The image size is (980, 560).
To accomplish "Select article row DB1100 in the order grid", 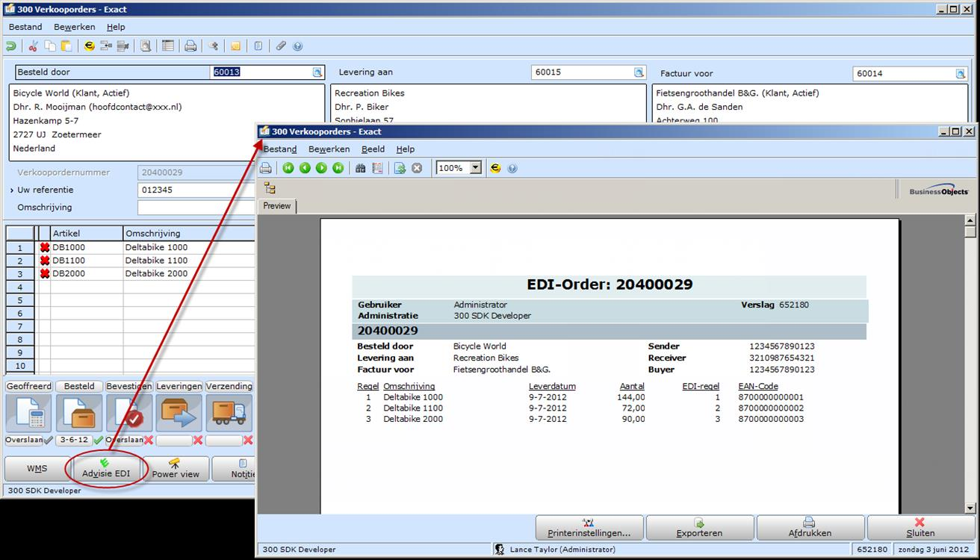I will click(131, 261).
